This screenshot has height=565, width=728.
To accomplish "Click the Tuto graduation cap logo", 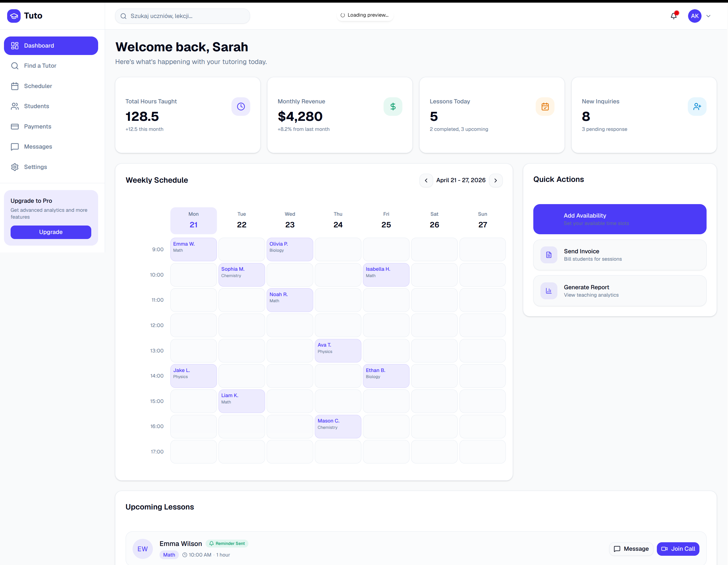I will [14, 16].
